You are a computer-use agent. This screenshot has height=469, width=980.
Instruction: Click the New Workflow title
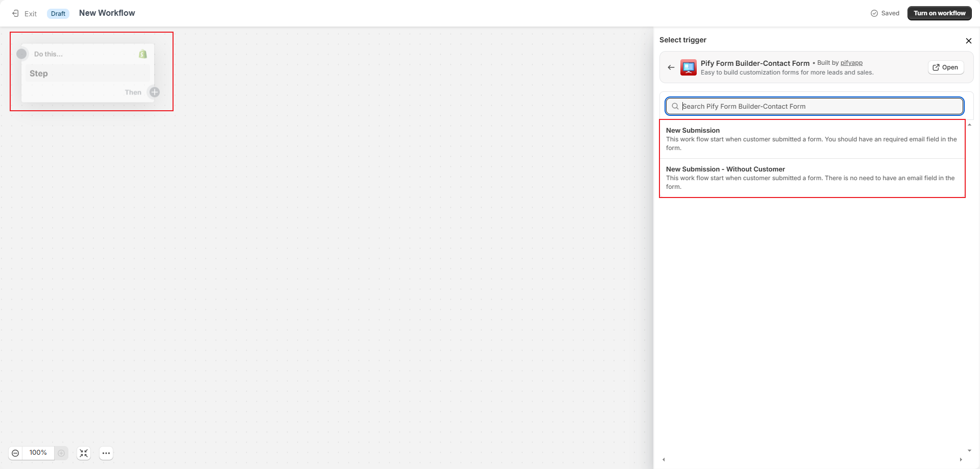107,13
